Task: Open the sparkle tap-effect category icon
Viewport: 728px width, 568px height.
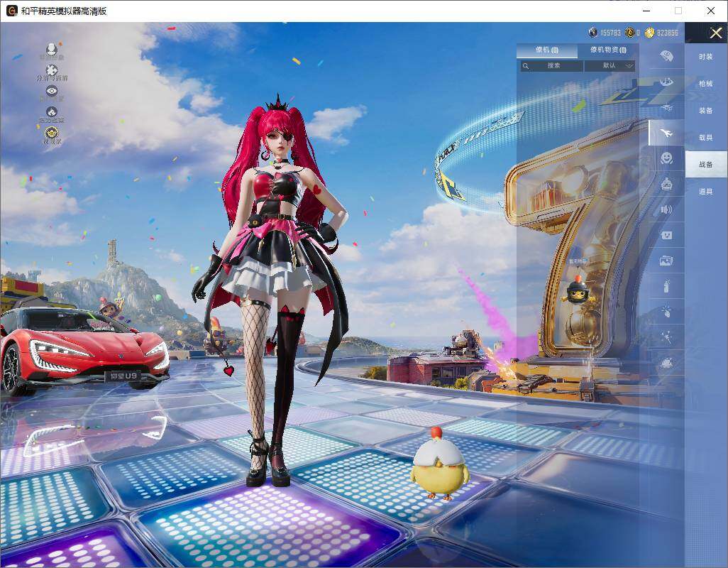Action: [667, 312]
